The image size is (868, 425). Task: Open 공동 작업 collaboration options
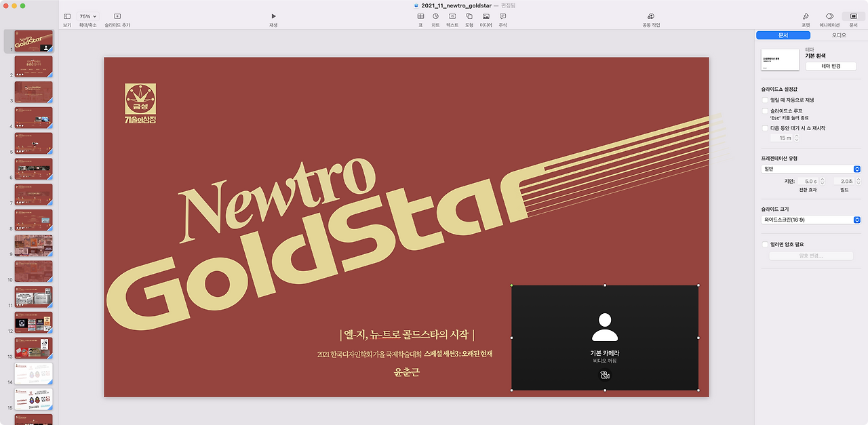pyautogui.click(x=651, y=16)
